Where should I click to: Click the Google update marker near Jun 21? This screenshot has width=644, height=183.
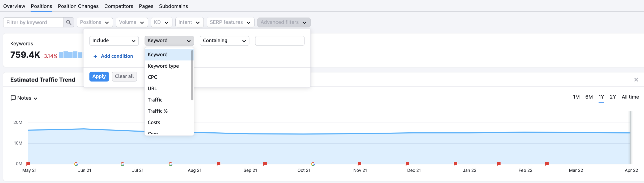76,164
